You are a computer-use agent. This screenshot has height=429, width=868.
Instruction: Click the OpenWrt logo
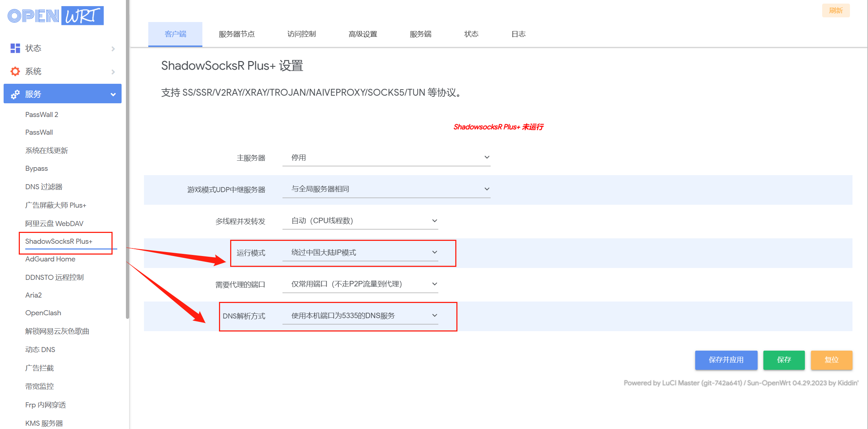tap(56, 16)
